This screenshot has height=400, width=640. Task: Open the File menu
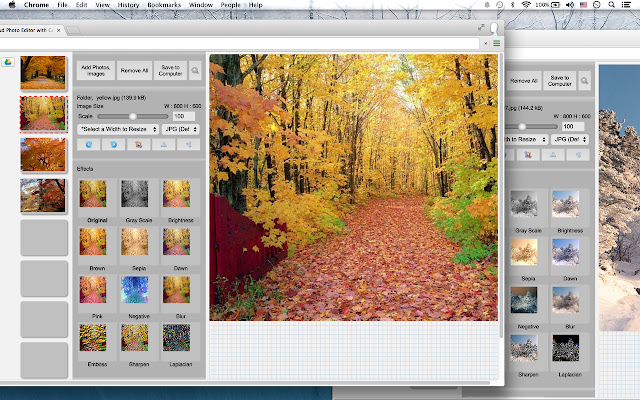pyautogui.click(x=62, y=5)
